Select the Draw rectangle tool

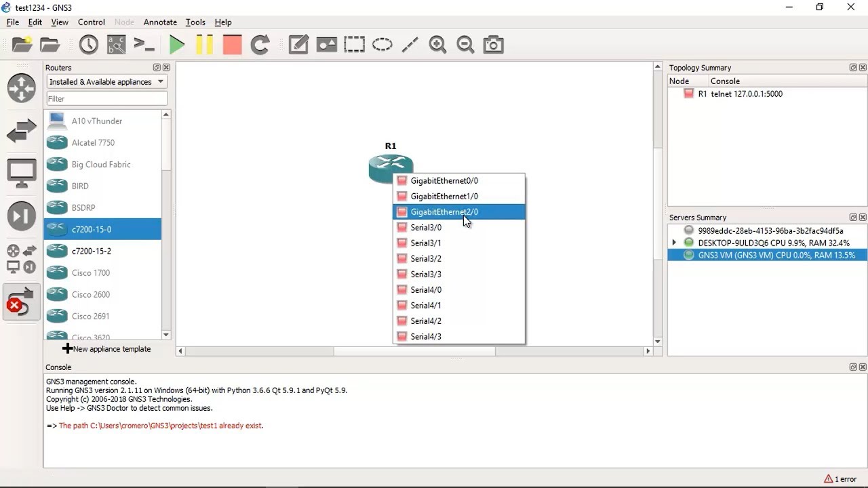pyautogui.click(x=354, y=45)
